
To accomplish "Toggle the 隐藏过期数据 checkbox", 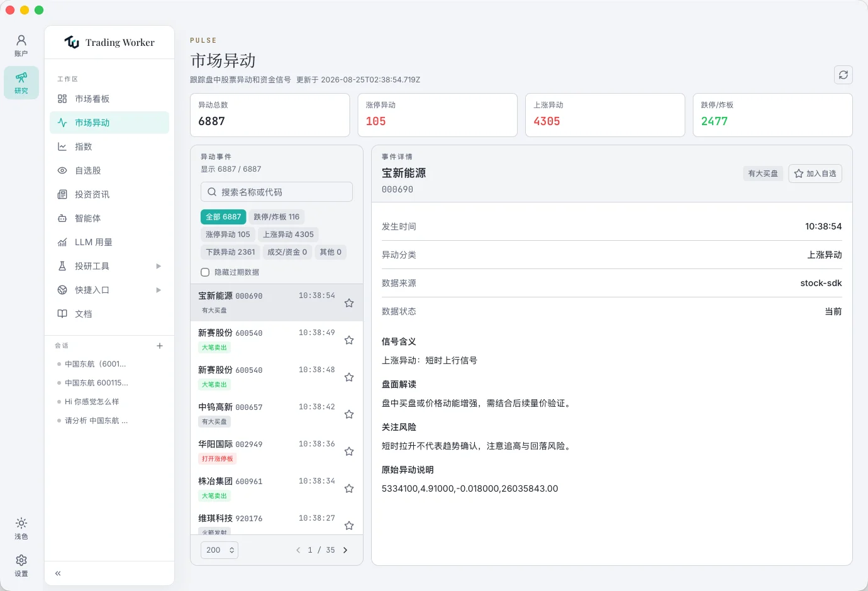I will click(x=205, y=272).
